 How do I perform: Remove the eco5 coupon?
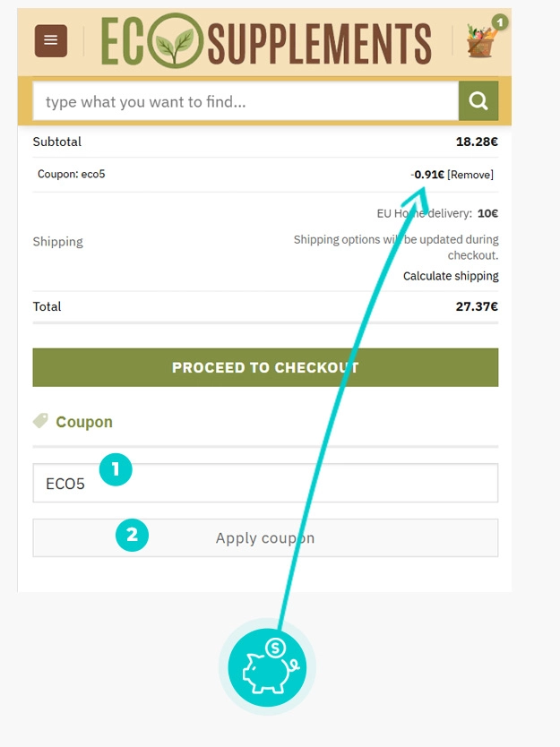click(470, 175)
